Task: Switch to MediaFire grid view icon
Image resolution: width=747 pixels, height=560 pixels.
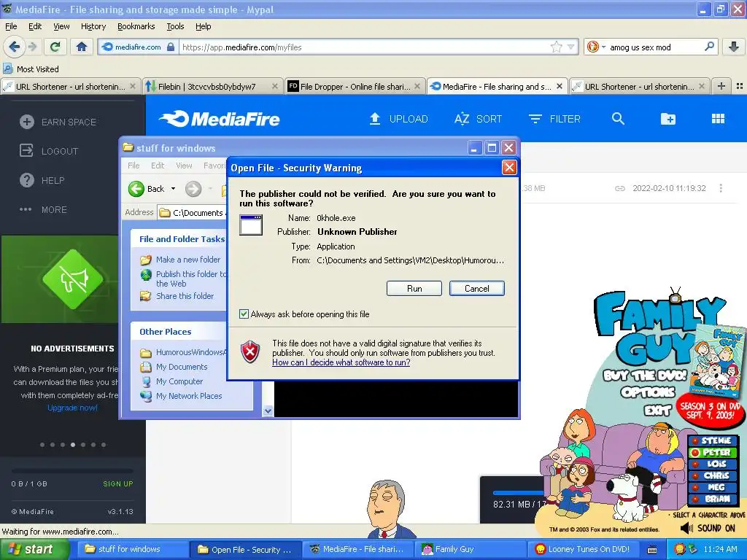Action: [x=718, y=119]
